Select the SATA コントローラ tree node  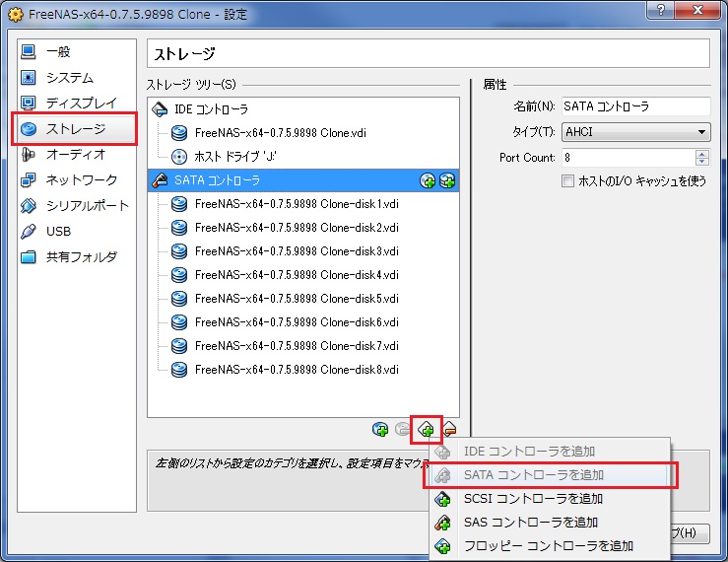coord(303,180)
